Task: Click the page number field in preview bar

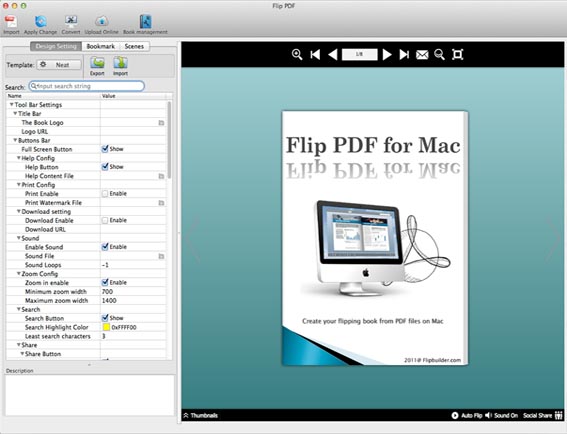Action: coord(359,54)
